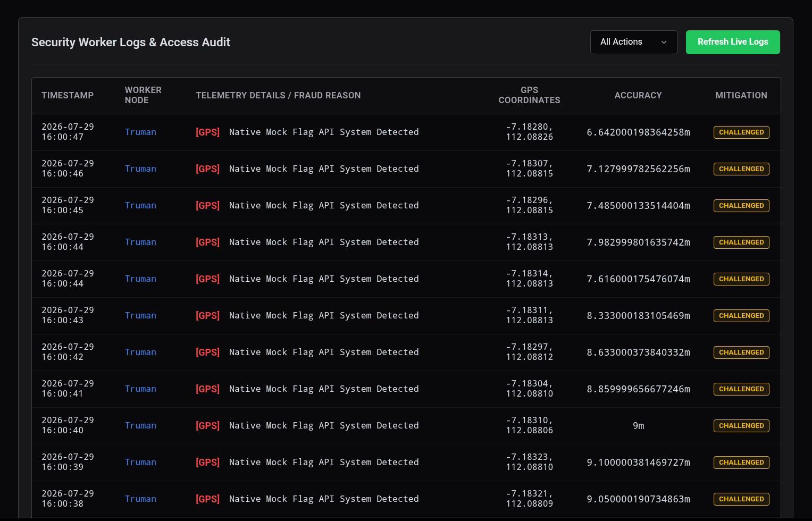Open Truman link in the 16:00:40 row
This screenshot has height=521, width=812.
(x=140, y=425)
